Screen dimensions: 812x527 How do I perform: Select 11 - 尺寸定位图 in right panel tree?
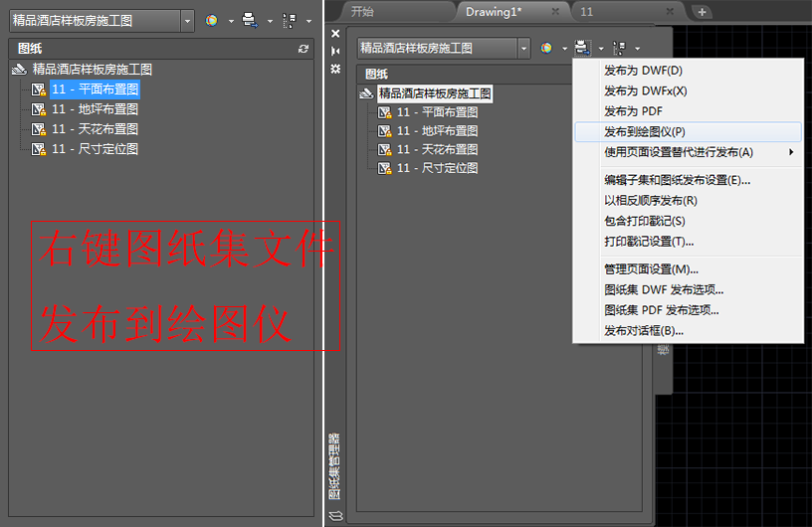(x=437, y=168)
